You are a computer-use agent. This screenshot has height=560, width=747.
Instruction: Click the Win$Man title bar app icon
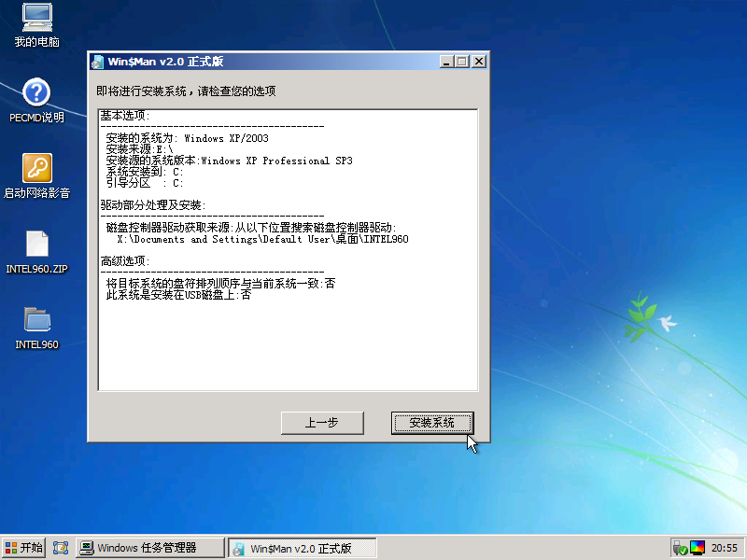(97, 62)
